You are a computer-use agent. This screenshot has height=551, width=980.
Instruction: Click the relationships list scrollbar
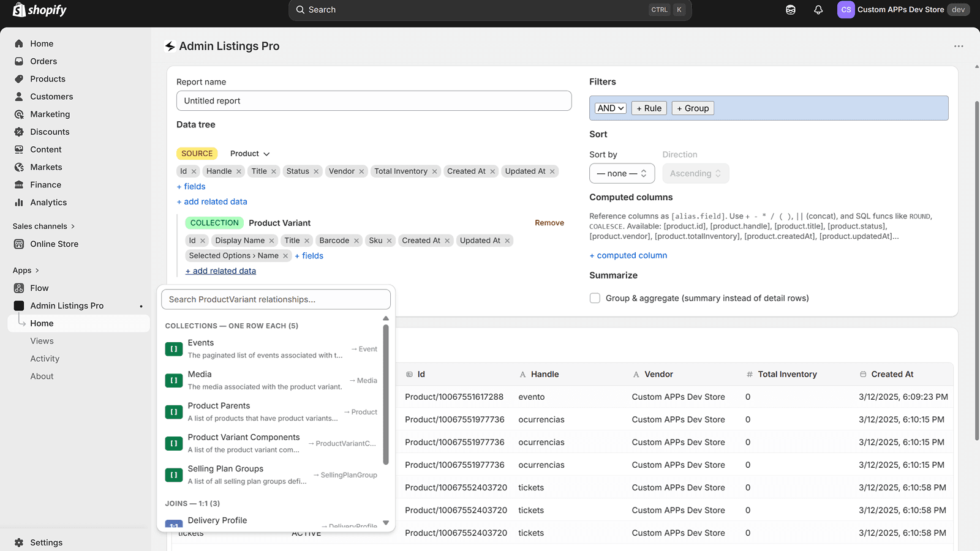click(x=386, y=394)
